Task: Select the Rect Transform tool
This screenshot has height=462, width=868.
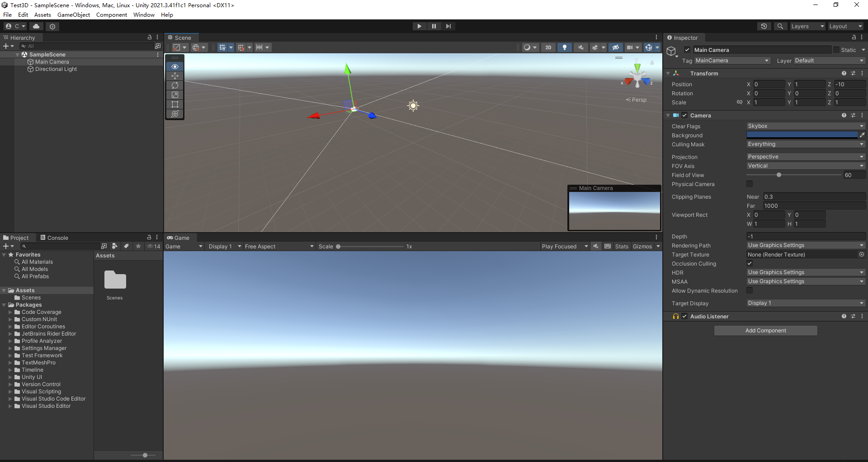Action: click(175, 104)
